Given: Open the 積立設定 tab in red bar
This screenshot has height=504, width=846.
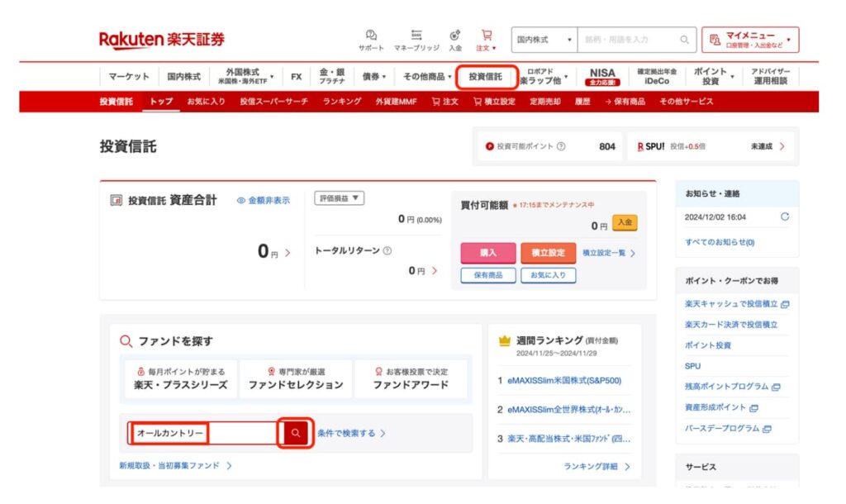Looking at the screenshot, I should (x=494, y=102).
